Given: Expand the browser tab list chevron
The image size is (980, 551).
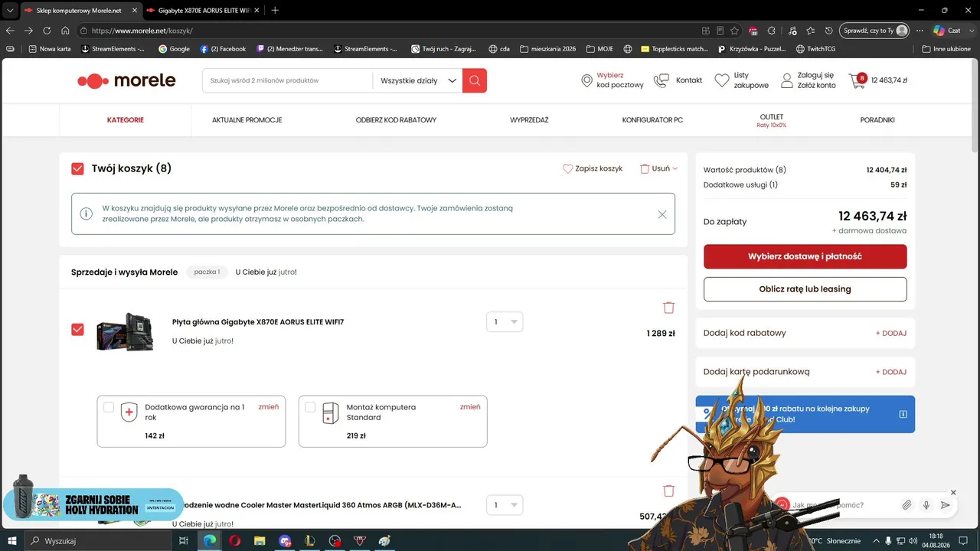Looking at the screenshot, I should [10, 10].
